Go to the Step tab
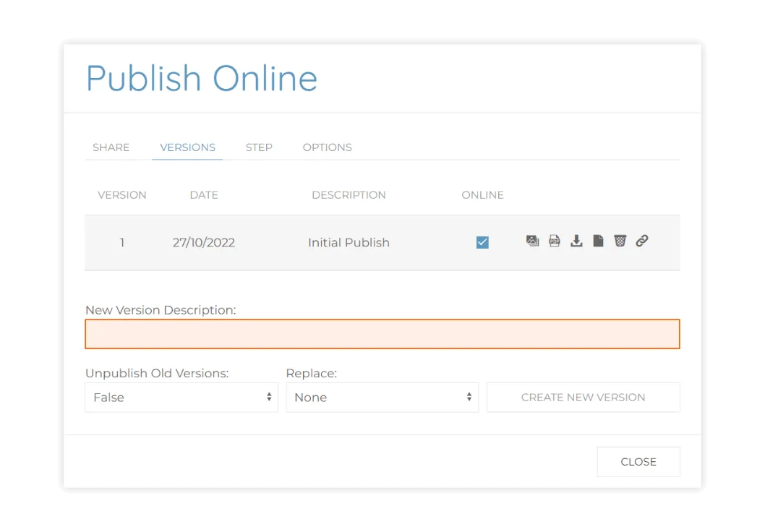765x532 pixels. click(259, 147)
